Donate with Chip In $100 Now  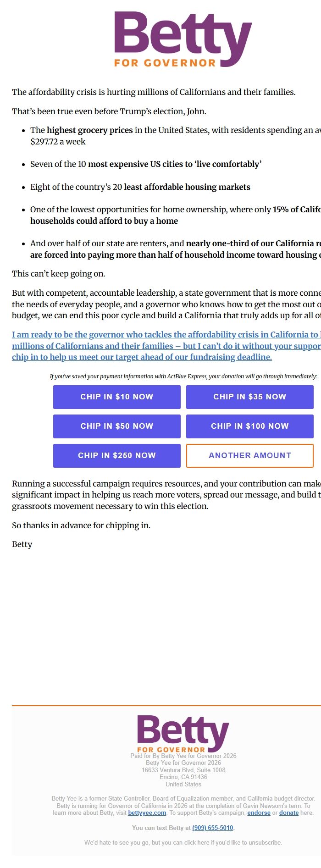click(x=249, y=426)
